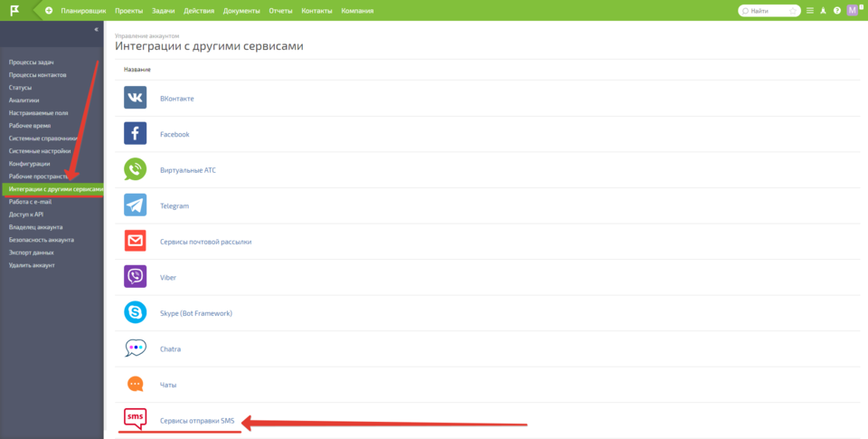This screenshot has width=868, height=439.
Task: Click the magnifier search icon
Action: 745,11
